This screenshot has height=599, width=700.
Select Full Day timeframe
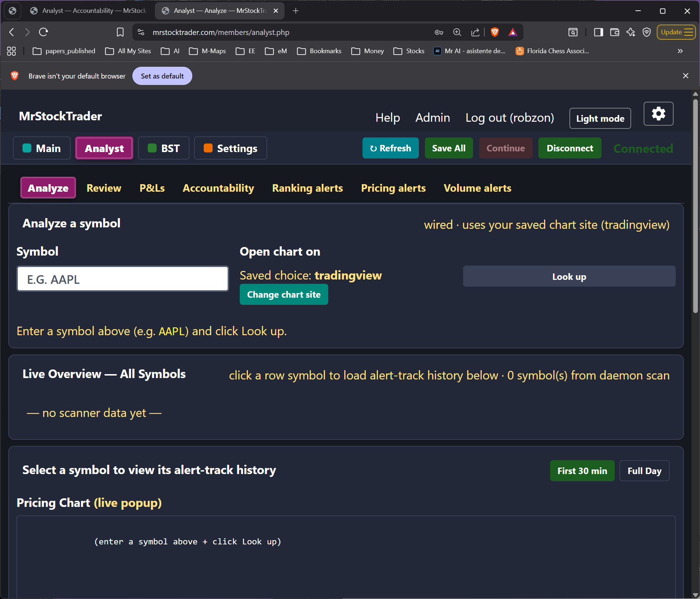coord(644,471)
